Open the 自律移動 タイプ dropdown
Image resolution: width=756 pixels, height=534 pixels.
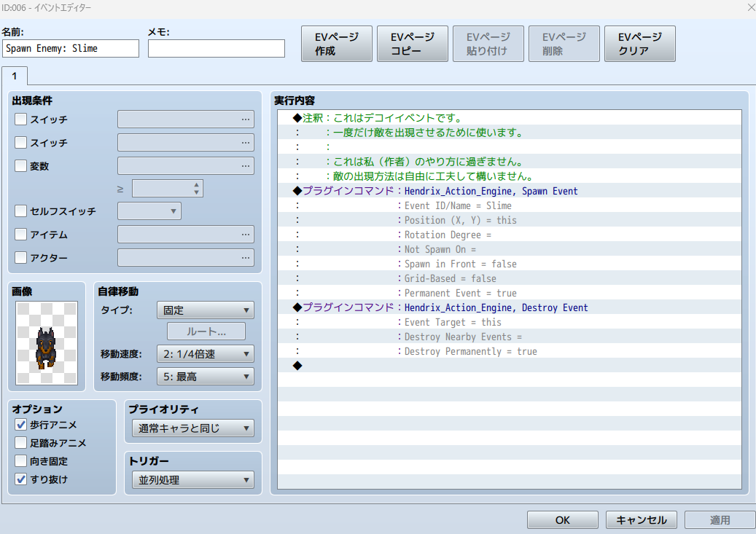(205, 310)
